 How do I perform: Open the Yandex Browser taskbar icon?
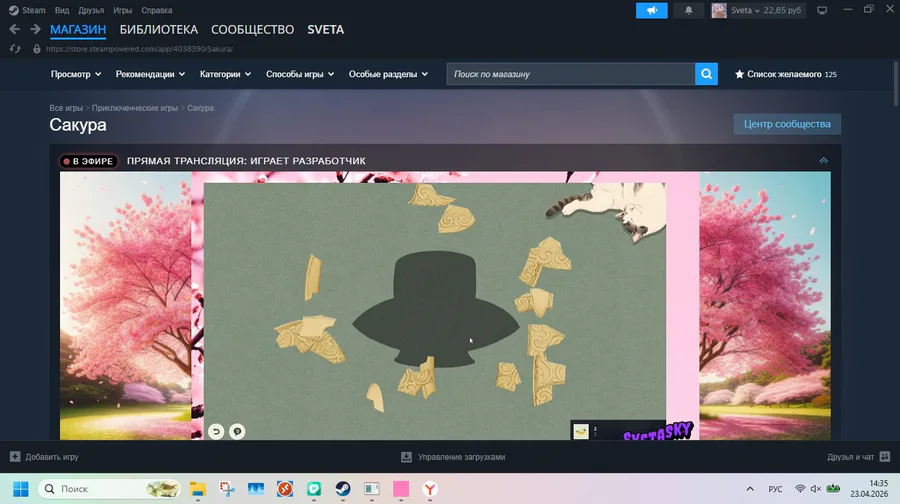(430, 489)
